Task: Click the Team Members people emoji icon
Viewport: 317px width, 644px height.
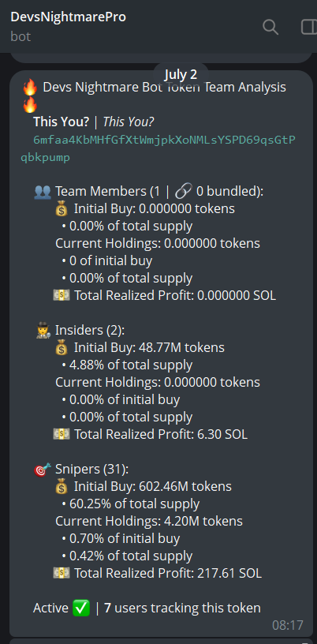Action: [43, 192]
